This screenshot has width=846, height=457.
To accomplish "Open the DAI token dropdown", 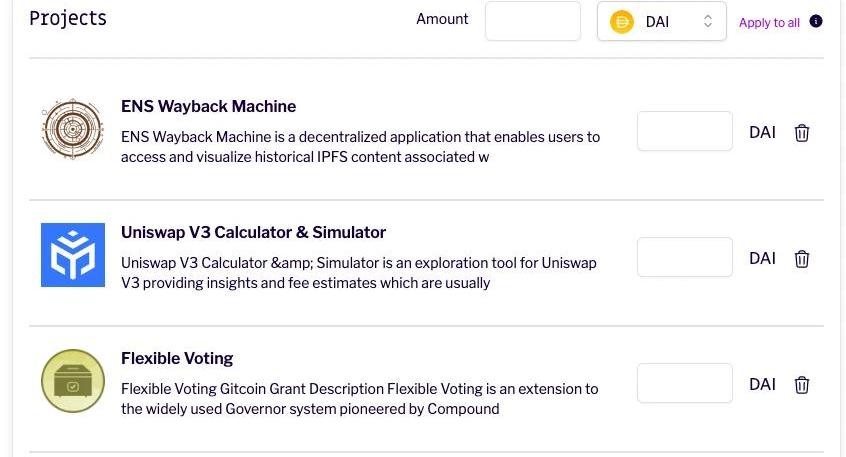I will click(x=661, y=21).
